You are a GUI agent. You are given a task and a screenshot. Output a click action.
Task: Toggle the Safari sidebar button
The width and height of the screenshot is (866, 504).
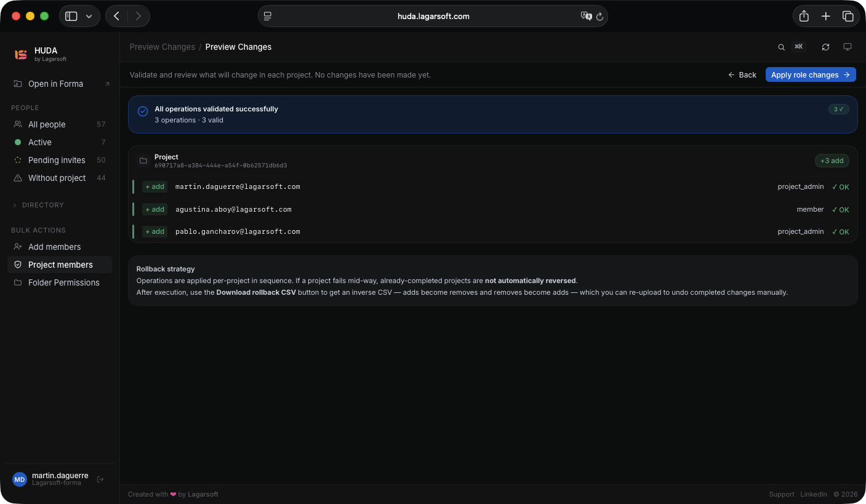click(71, 16)
